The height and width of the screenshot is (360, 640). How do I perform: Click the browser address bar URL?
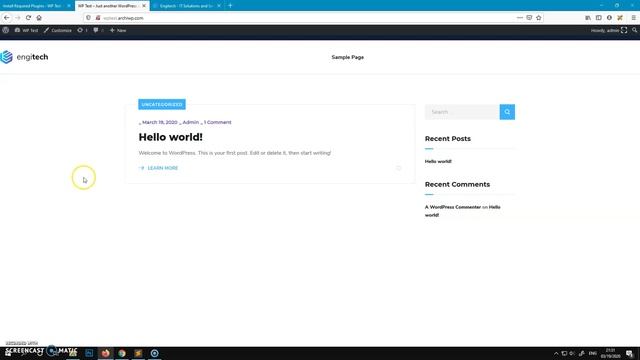click(x=123, y=18)
